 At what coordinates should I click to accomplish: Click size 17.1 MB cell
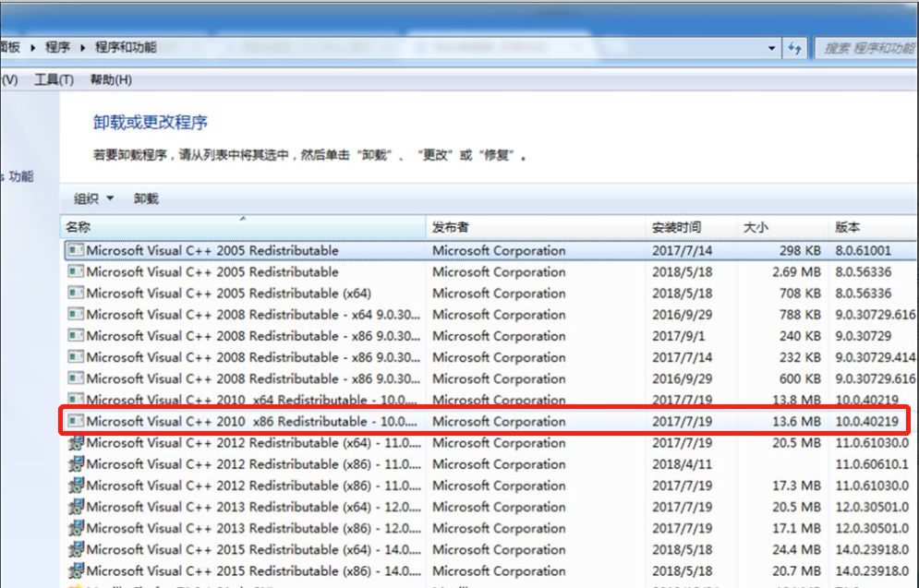click(796, 528)
